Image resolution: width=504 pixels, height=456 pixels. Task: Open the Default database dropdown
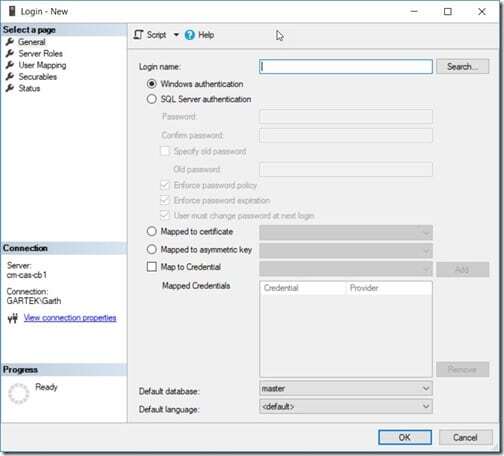pyautogui.click(x=346, y=388)
